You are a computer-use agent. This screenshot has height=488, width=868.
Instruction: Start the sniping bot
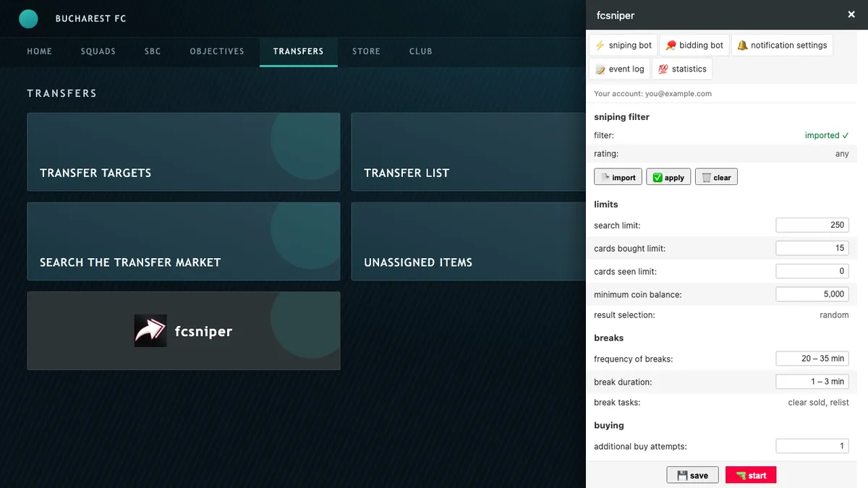coord(751,475)
